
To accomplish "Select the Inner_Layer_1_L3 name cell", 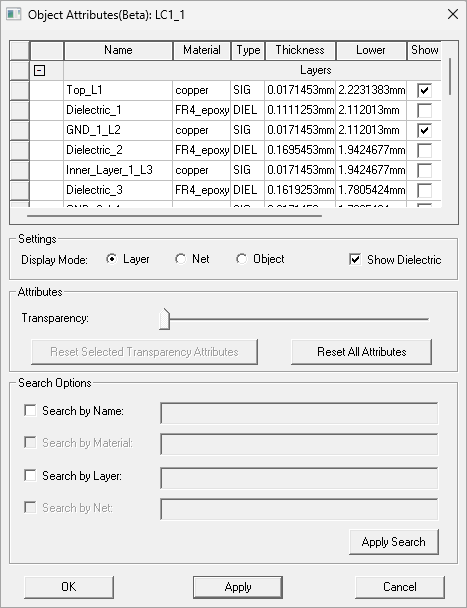I will click(x=118, y=170).
